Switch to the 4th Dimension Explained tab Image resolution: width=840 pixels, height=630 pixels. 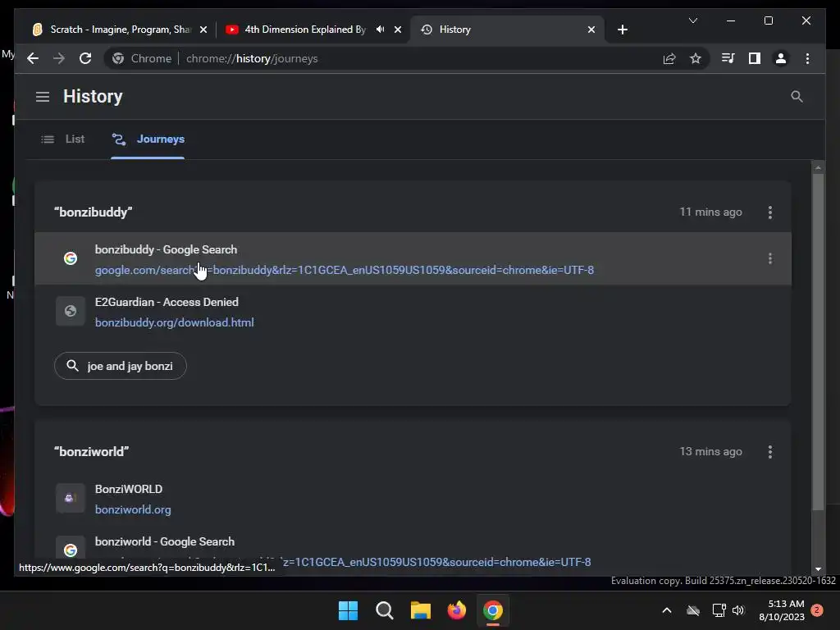(305, 30)
